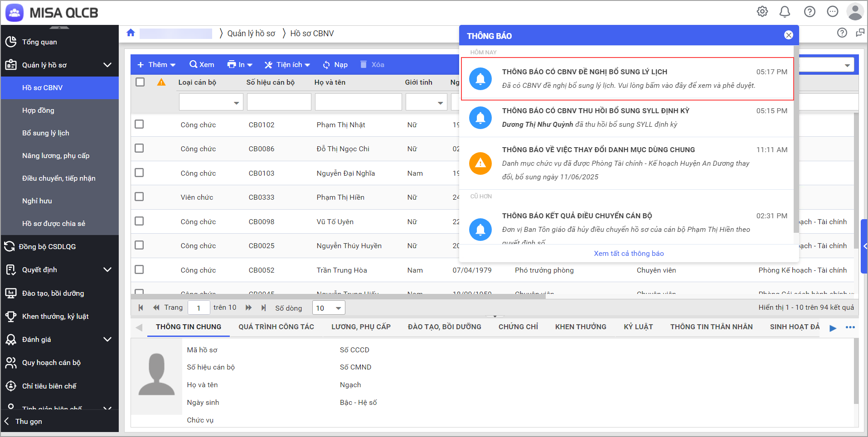Close the Thông báo panel
Image resolution: width=868 pixels, height=437 pixels.
(x=789, y=35)
